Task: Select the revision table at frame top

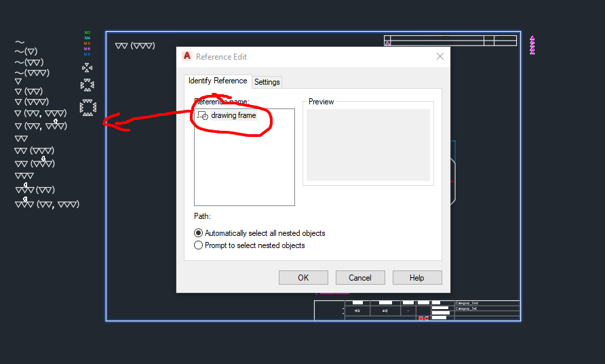Action: [450, 41]
